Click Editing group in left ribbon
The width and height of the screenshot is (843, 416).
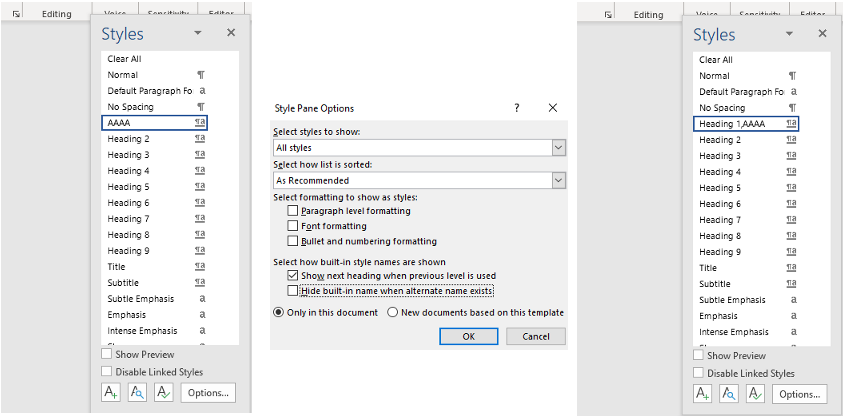tap(56, 15)
